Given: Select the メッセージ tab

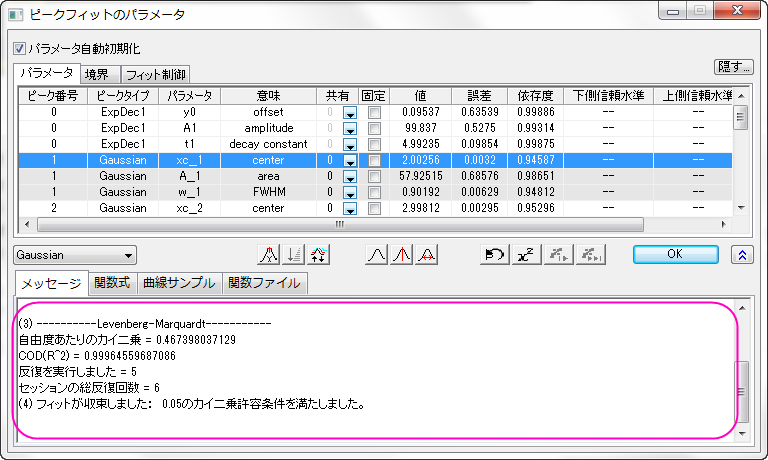Looking at the screenshot, I should pyautogui.click(x=51, y=283).
